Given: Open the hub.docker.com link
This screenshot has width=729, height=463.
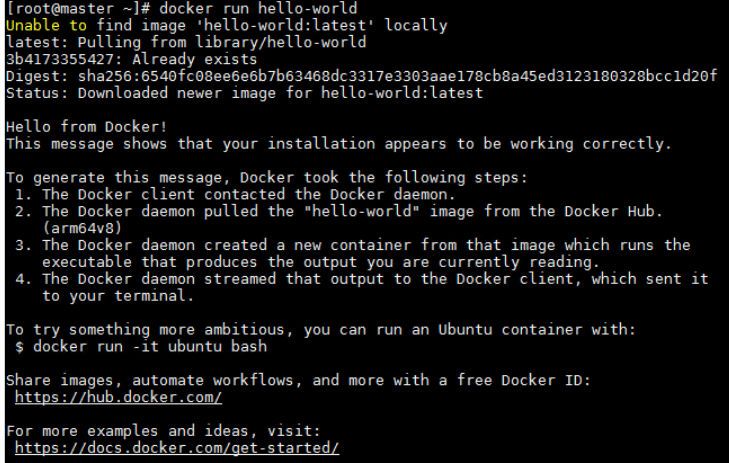Looking at the screenshot, I should click(x=118, y=397).
